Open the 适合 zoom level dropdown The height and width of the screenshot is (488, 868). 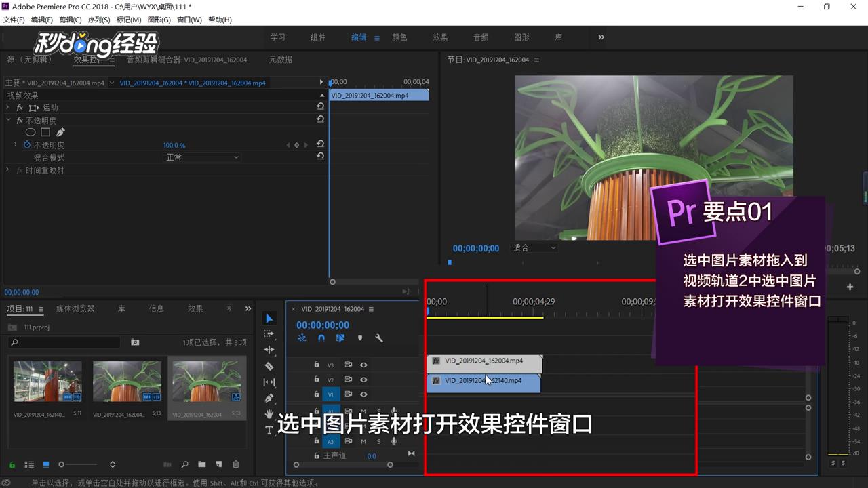pos(534,248)
